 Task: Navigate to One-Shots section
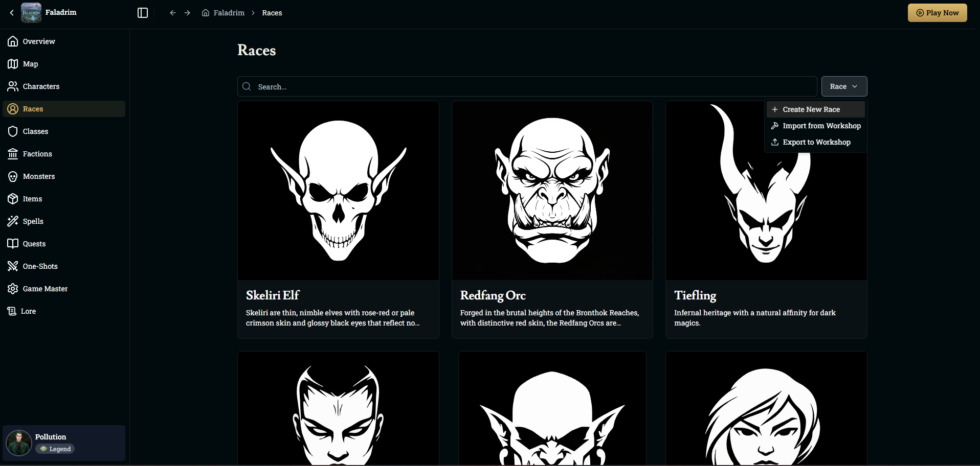point(40,266)
